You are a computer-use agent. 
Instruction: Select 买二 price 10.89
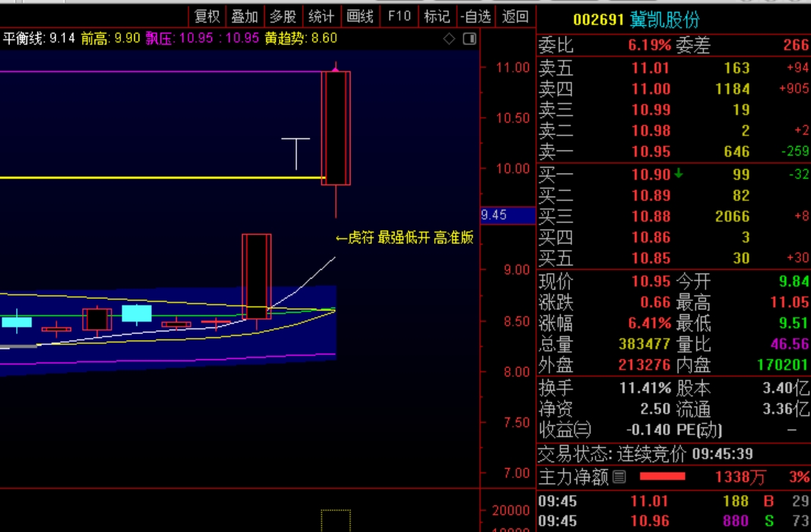click(x=650, y=196)
